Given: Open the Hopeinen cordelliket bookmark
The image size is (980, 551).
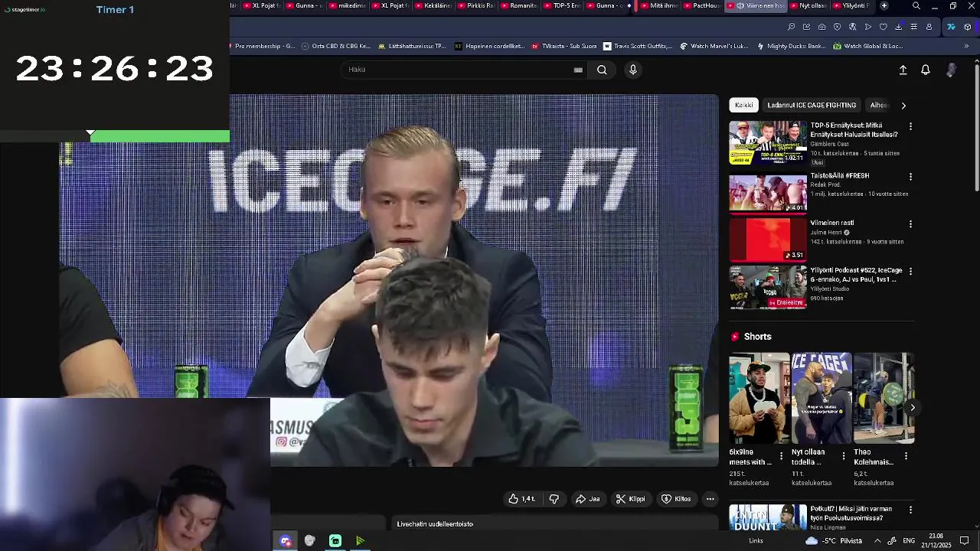Looking at the screenshot, I should (490, 46).
